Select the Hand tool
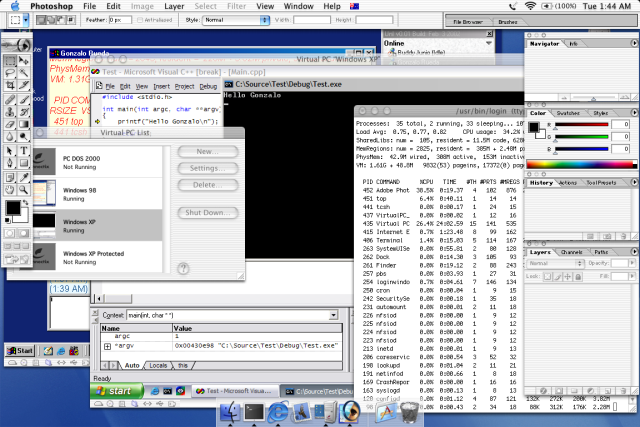This screenshot has height=427, width=640. [10, 189]
